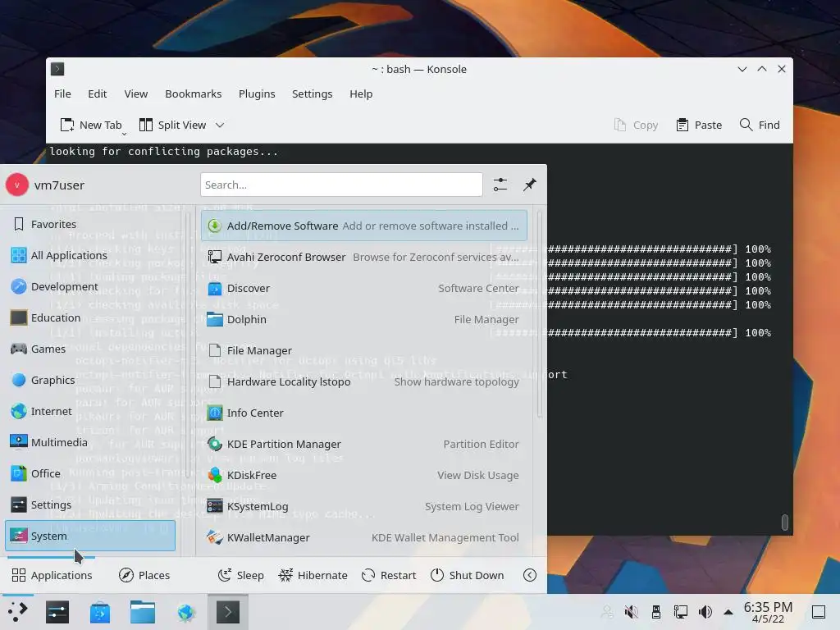Open Konsole Plugins menu
This screenshot has width=840, height=630.
(257, 94)
